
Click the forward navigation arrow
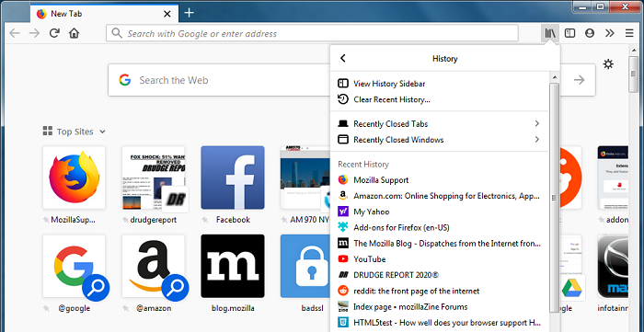tap(34, 33)
